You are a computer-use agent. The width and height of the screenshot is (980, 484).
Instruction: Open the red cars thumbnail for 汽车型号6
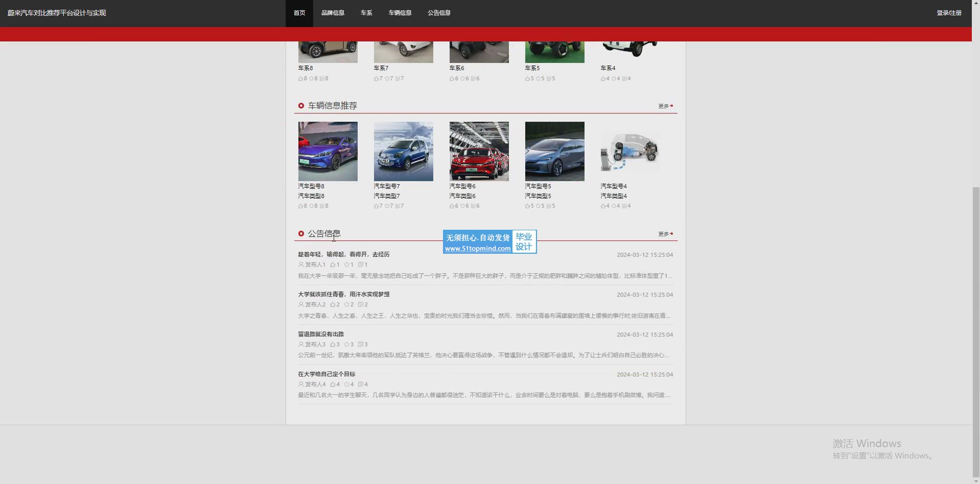479,151
